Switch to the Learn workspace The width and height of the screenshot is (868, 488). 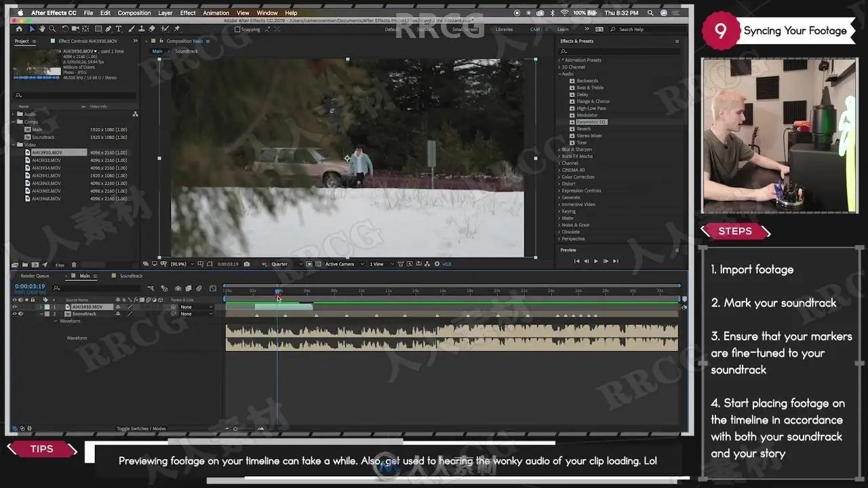(563, 29)
